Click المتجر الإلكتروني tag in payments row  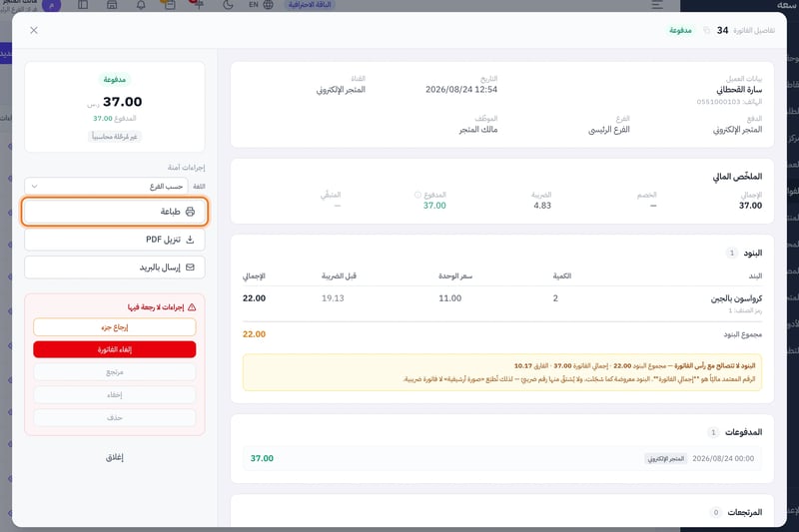coord(665,459)
